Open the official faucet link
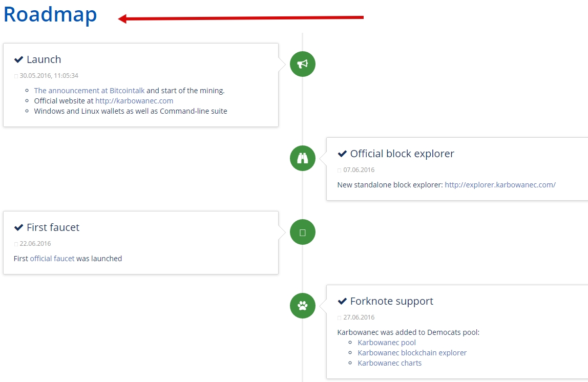 [x=52, y=259]
